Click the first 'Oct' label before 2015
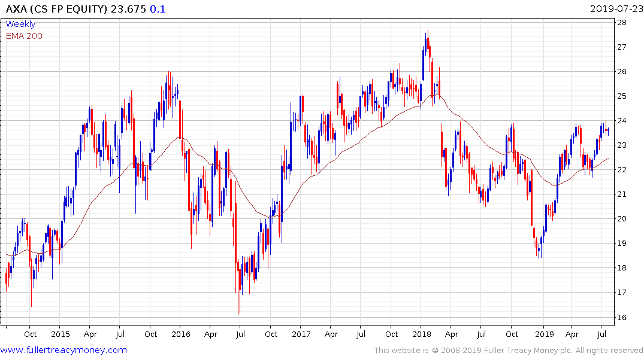644x359 pixels. (31, 334)
